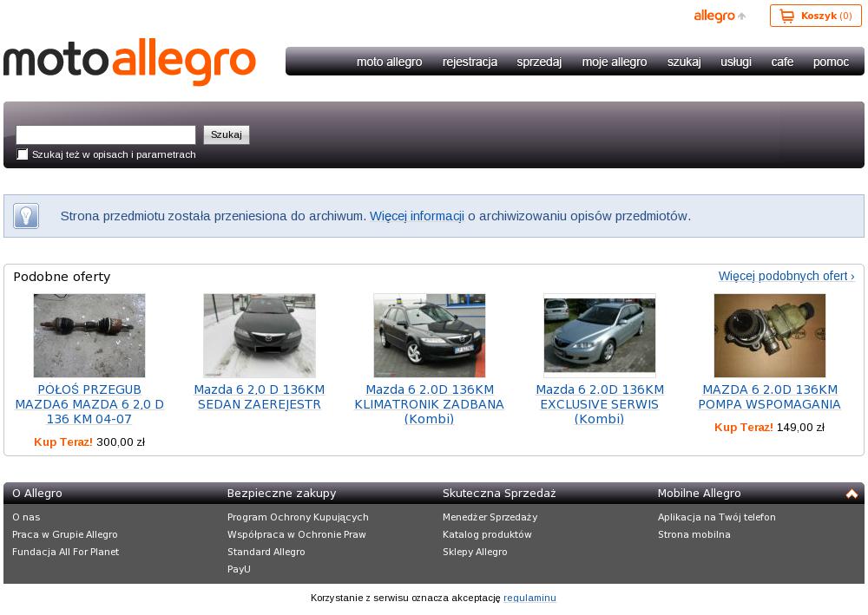
Task: Enable Szukaj też w opisach i parametrach
Action: [23, 154]
